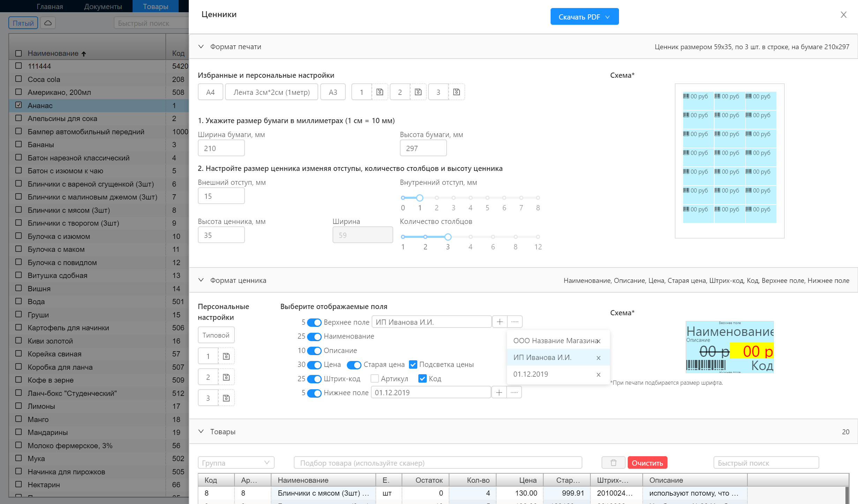Toggle the Верхнее поле switch

tap(314, 322)
